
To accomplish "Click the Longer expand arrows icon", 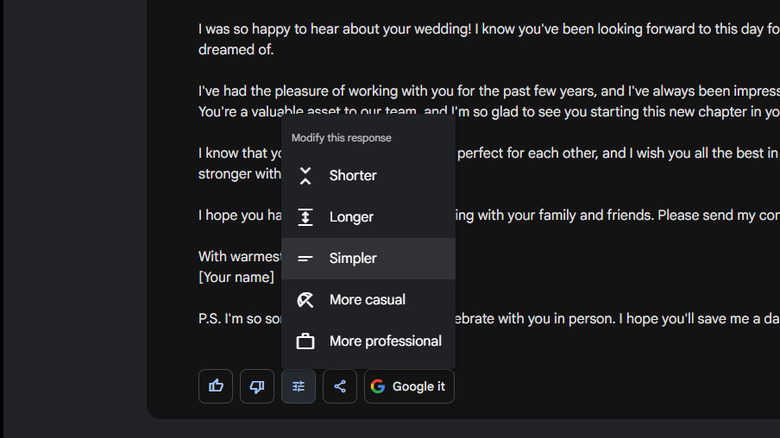I will point(306,217).
